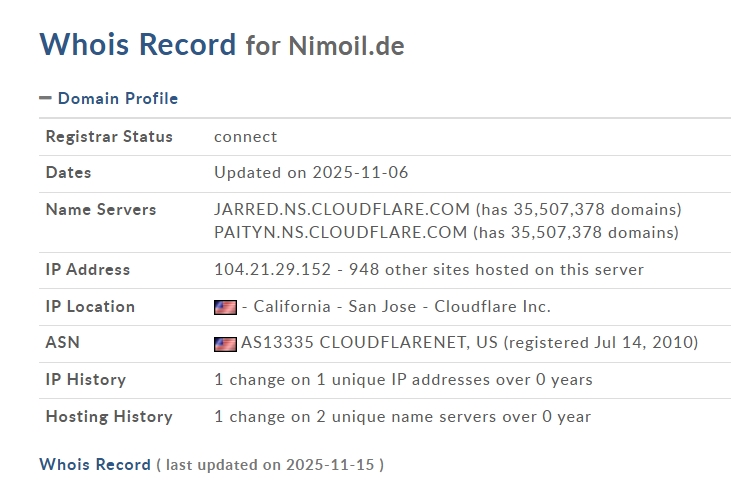Click the AS13335 CLOUDFLARENET entry

pos(369,343)
